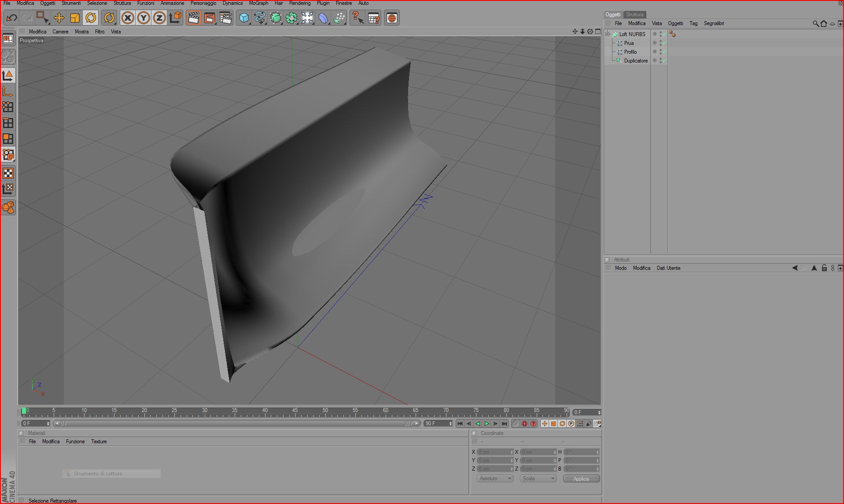
Task: Click the stepper on the 90 F end-frame field
Action: click(450, 423)
